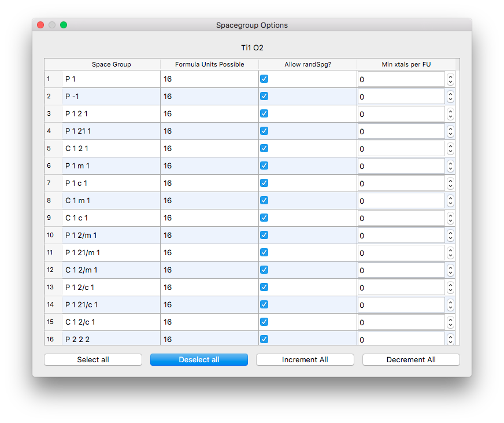The height and width of the screenshot is (423, 504).
Task: Disable randSpg for C 1 2/c 1
Action: tap(264, 322)
